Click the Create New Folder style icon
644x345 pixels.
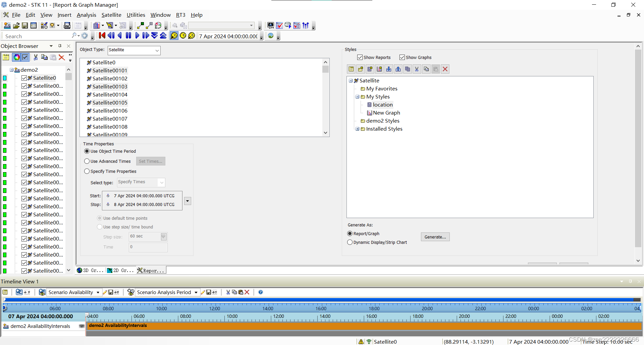pyautogui.click(x=361, y=69)
